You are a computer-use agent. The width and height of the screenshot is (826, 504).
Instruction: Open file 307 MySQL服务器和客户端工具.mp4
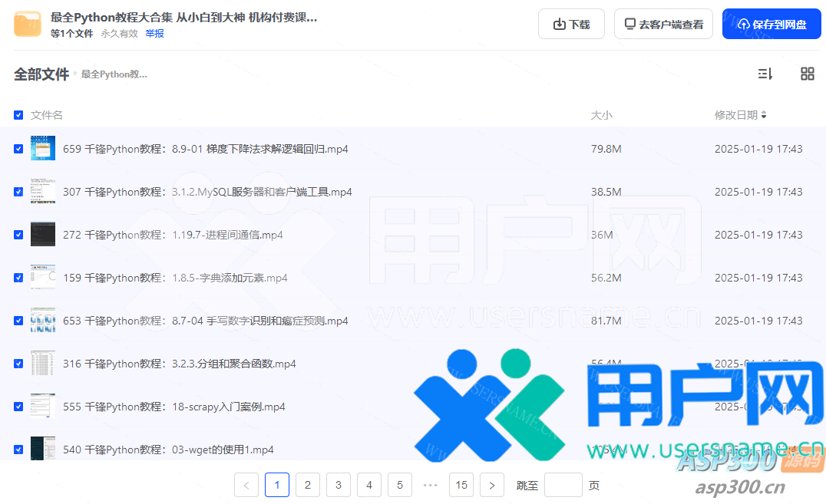[207, 192]
